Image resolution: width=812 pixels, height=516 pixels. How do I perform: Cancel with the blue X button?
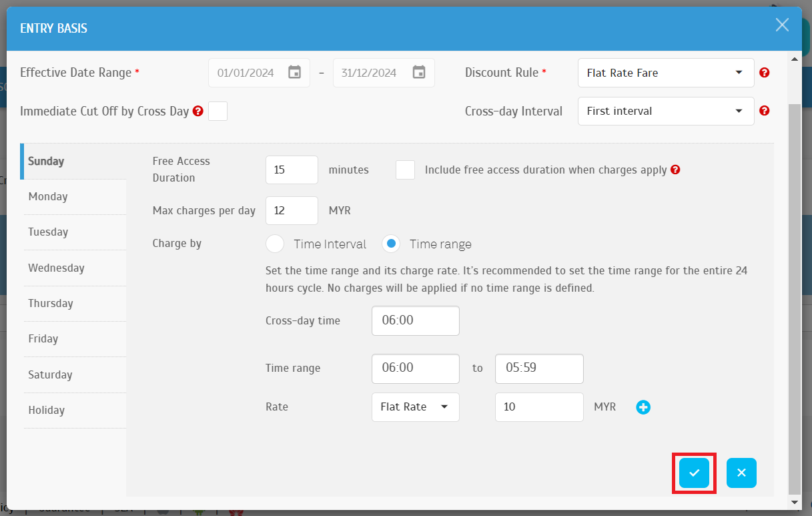pos(741,473)
